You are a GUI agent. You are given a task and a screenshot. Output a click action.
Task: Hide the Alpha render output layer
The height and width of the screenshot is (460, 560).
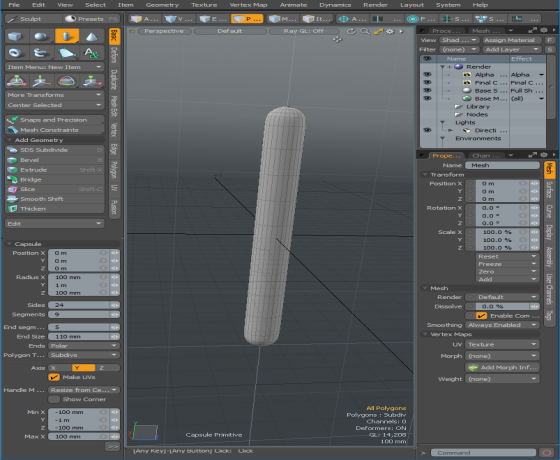click(x=427, y=75)
